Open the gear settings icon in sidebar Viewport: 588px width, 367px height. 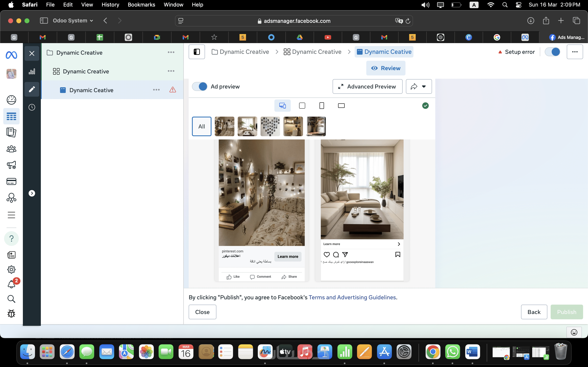point(11,269)
